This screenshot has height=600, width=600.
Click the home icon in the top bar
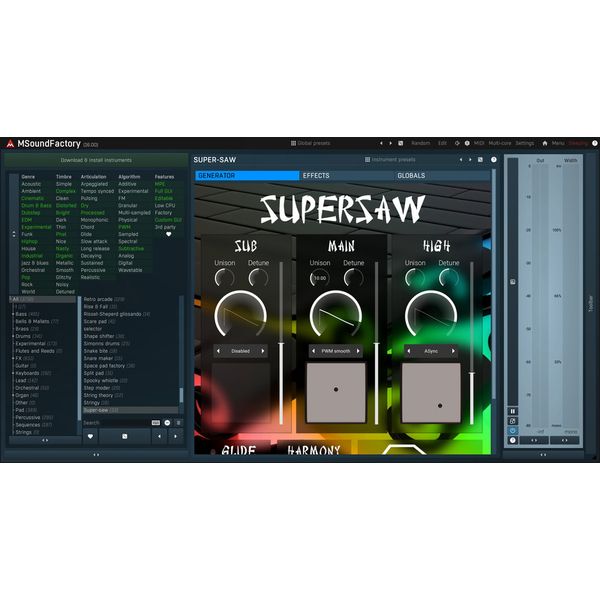tap(545, 143)
